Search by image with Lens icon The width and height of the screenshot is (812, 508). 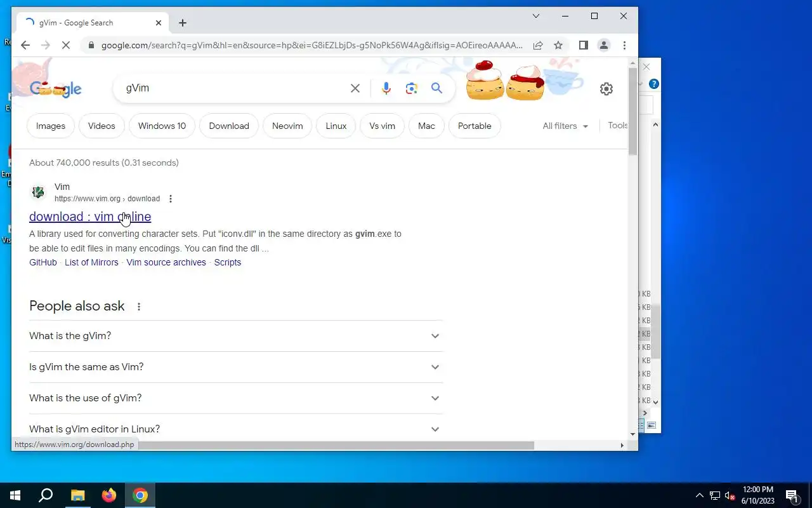coord(412,88)
